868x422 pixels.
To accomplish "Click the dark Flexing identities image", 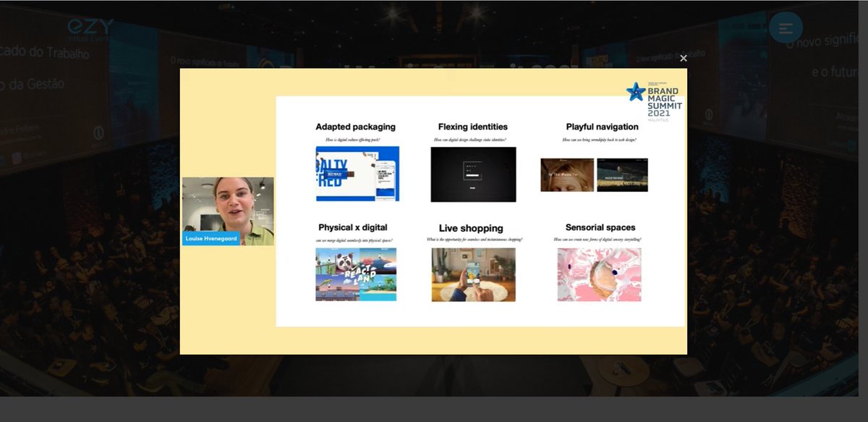I will [474, 174].
